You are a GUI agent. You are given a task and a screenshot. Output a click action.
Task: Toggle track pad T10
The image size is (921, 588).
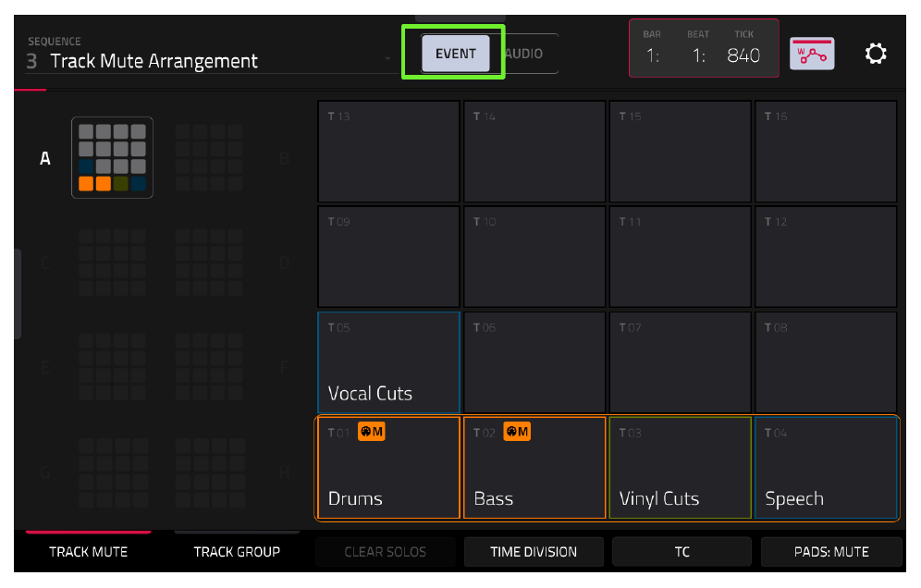(534, 257)
